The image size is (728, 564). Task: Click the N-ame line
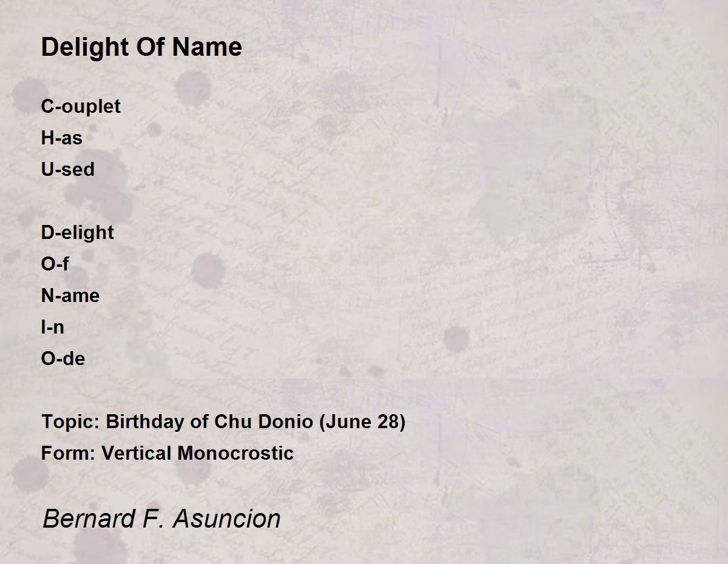point(70,296)
